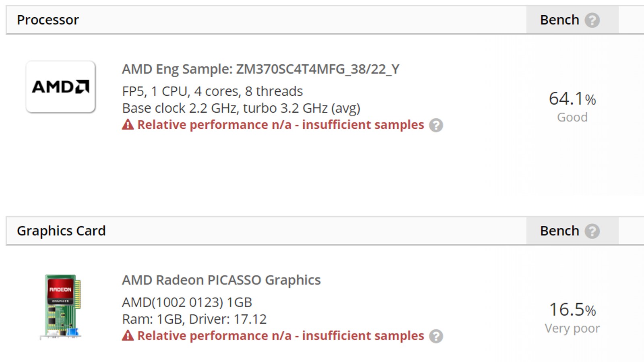Click the Bench label in the Graphics Card header
The width and height of the screenshot is (644, 362).
(559, 231)
